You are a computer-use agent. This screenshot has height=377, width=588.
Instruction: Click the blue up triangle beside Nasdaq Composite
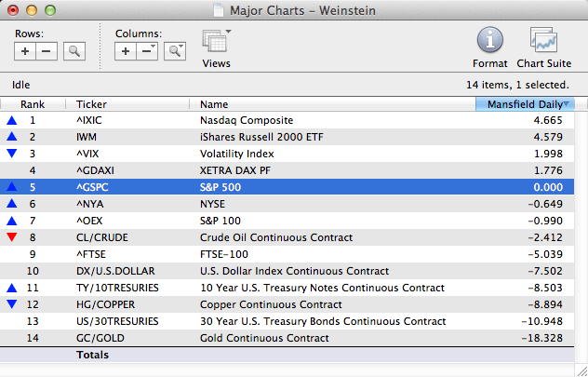(x=11, y=120)
